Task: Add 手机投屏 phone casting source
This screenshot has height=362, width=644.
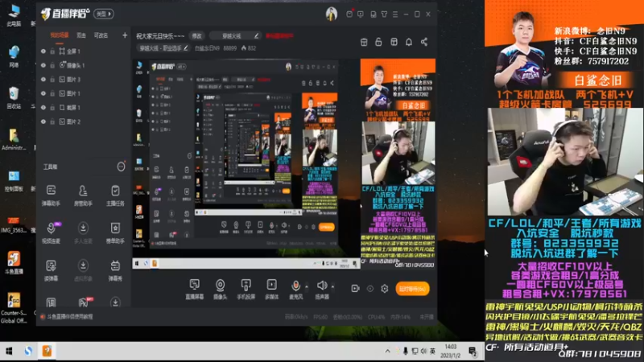Action: pos(246,289)
